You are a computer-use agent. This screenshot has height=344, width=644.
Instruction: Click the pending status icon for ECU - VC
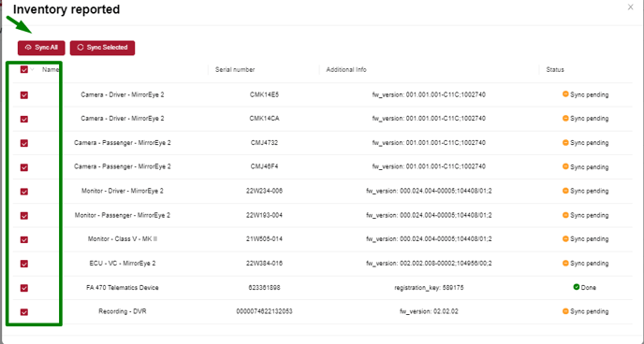click(x=565, y=263)
